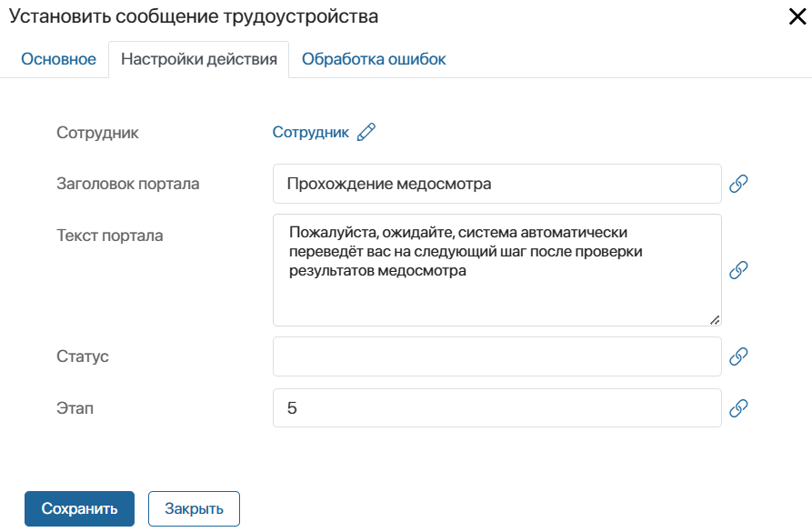
Task: Click the Сотрудник field label
Action: 97,133
